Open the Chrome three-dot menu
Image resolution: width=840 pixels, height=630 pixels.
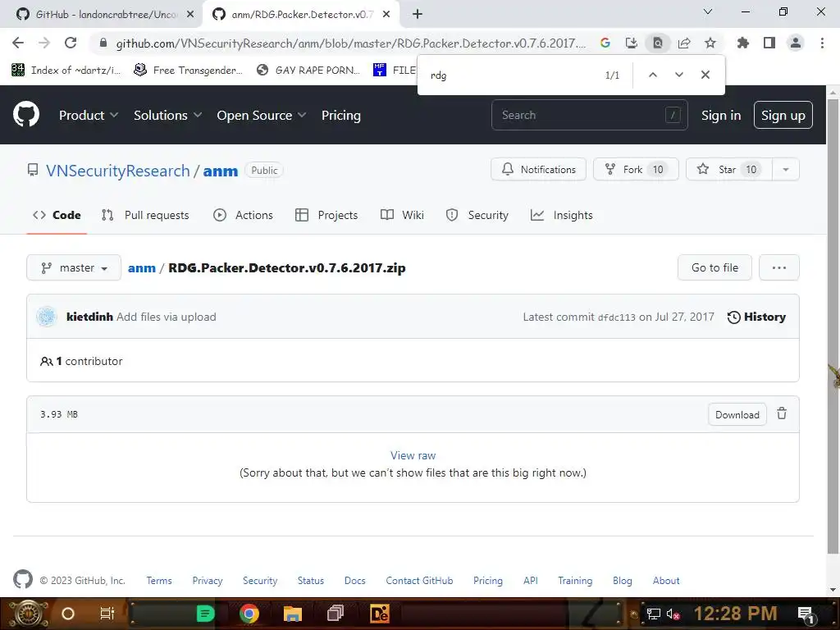point(822,43)
